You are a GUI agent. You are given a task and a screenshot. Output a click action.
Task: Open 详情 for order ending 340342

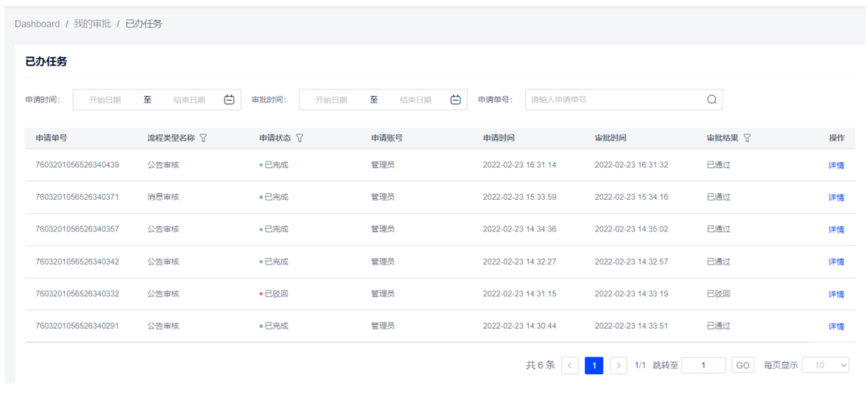coord(836,262)
